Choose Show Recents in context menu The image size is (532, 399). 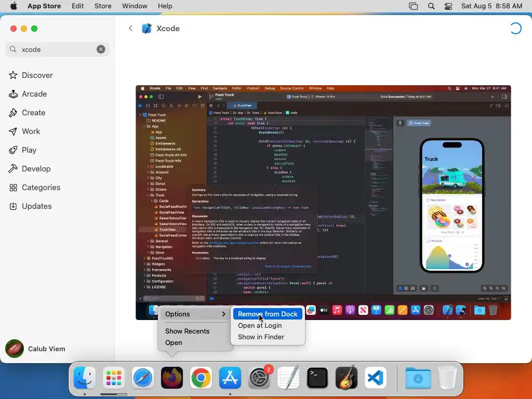click(187, 331)
